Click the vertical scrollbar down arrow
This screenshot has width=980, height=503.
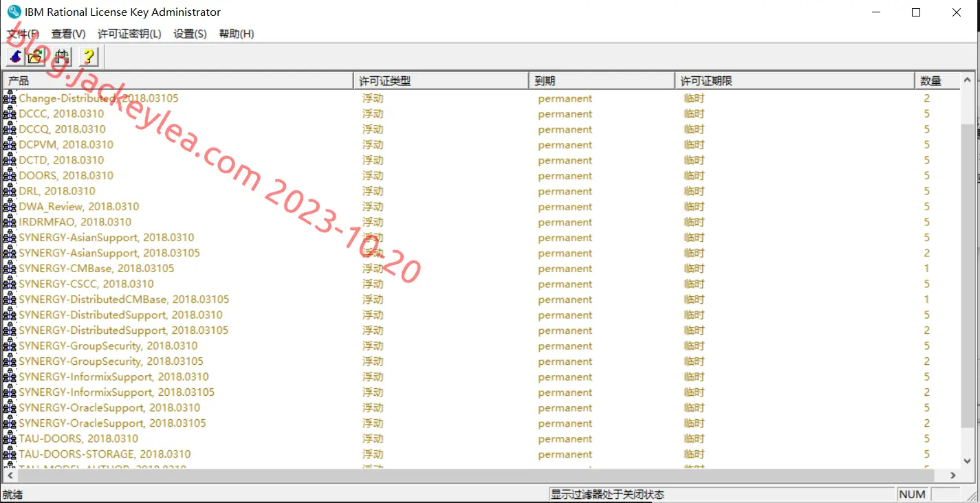pos(968,460)
